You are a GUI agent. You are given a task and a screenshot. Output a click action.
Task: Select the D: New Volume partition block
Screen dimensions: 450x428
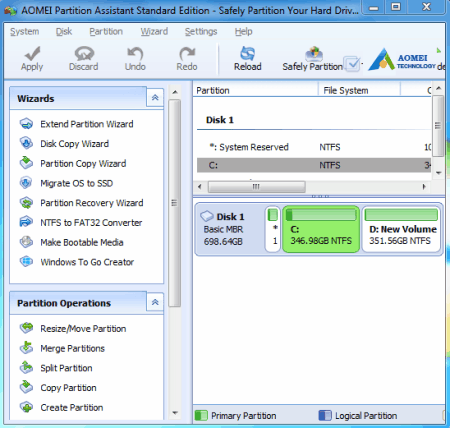coord(401,229)
